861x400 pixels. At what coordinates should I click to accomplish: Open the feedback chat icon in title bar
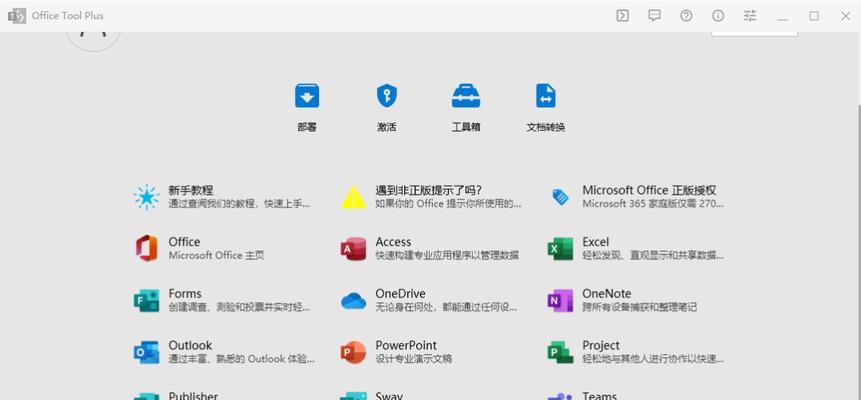pyautogui.click(x=654, y=16)
